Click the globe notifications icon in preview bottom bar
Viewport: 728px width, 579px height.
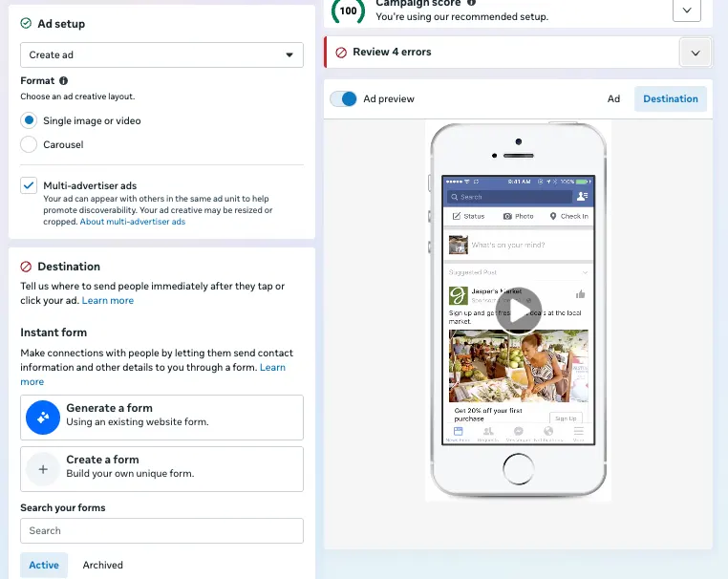point(548,431)
